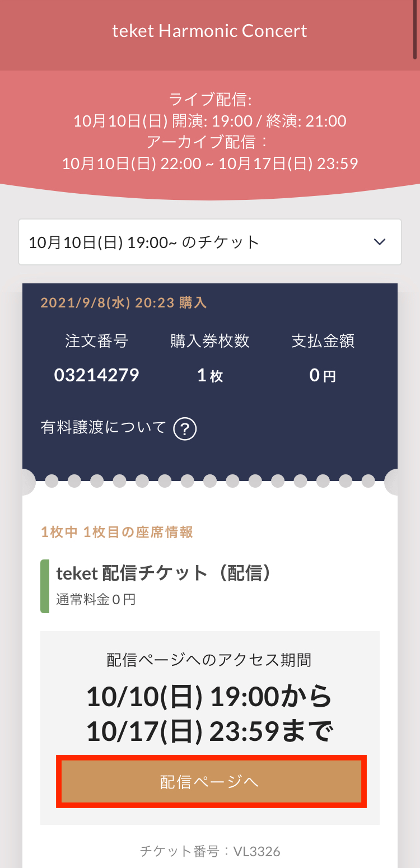Click the ライブ配信 schedule heading

click(210, 100)
